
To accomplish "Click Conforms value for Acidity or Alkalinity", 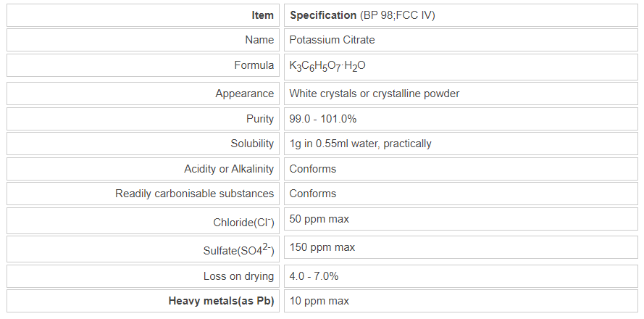I will pos(312,169).
